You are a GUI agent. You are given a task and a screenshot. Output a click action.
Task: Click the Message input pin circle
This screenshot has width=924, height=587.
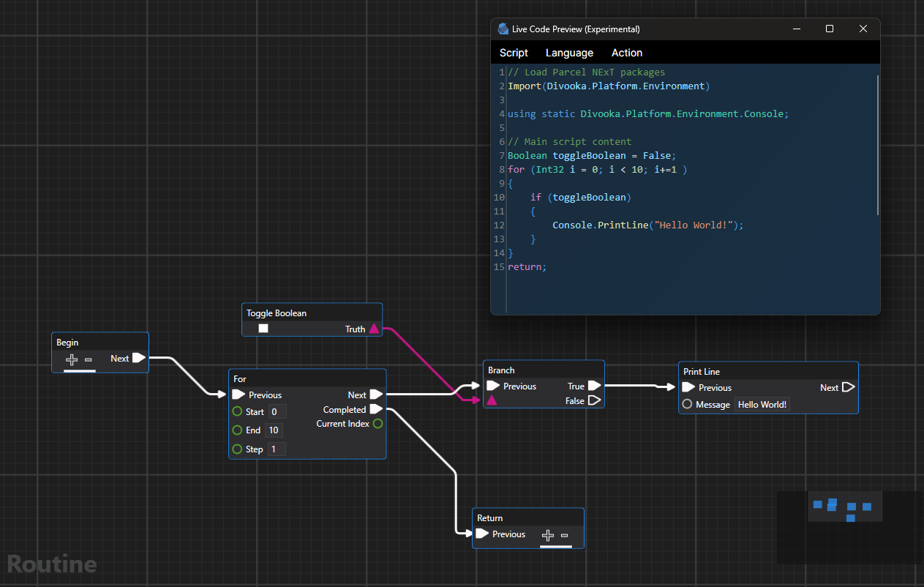(687, 404)
